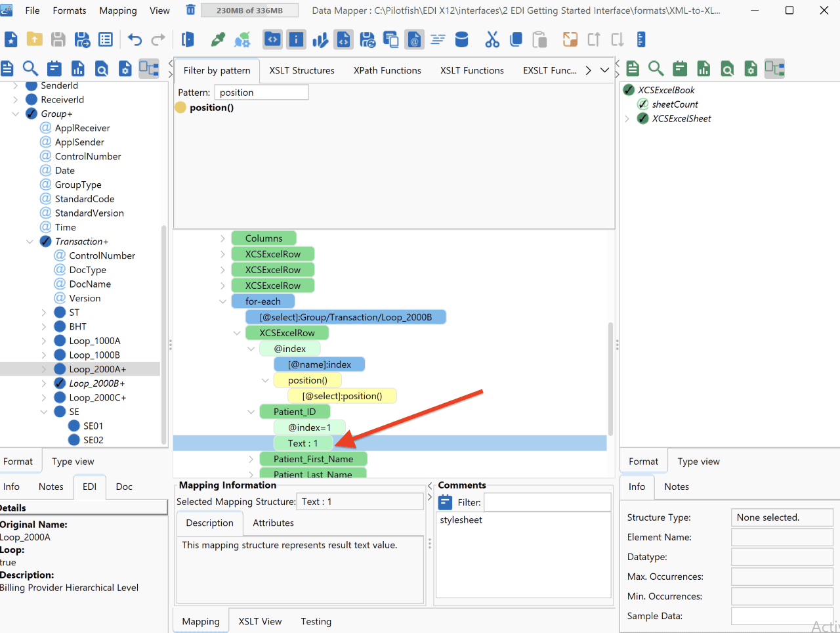
Task: Expand the Columns mapping node
Action: (223, 238)
